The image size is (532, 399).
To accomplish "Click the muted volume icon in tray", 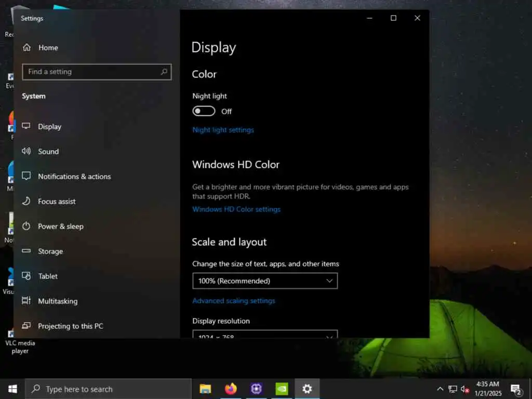I will 465,389.
